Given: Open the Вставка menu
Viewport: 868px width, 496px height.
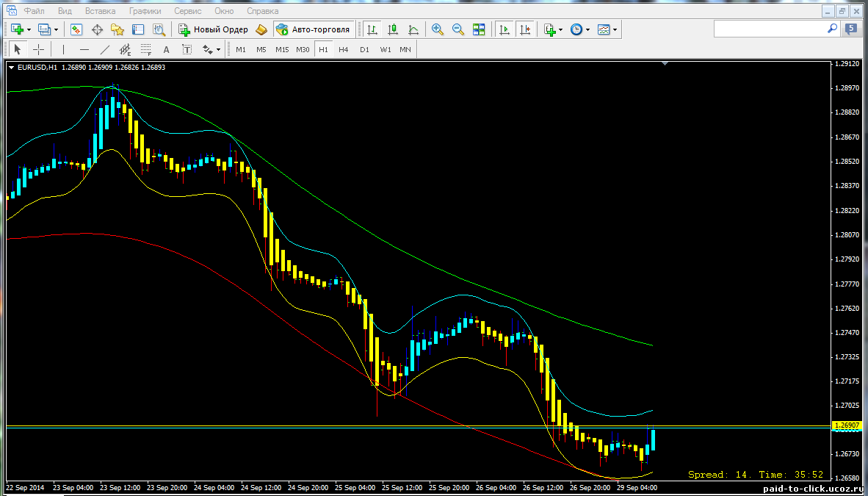Looking at the screenshot, I should 100,10.
